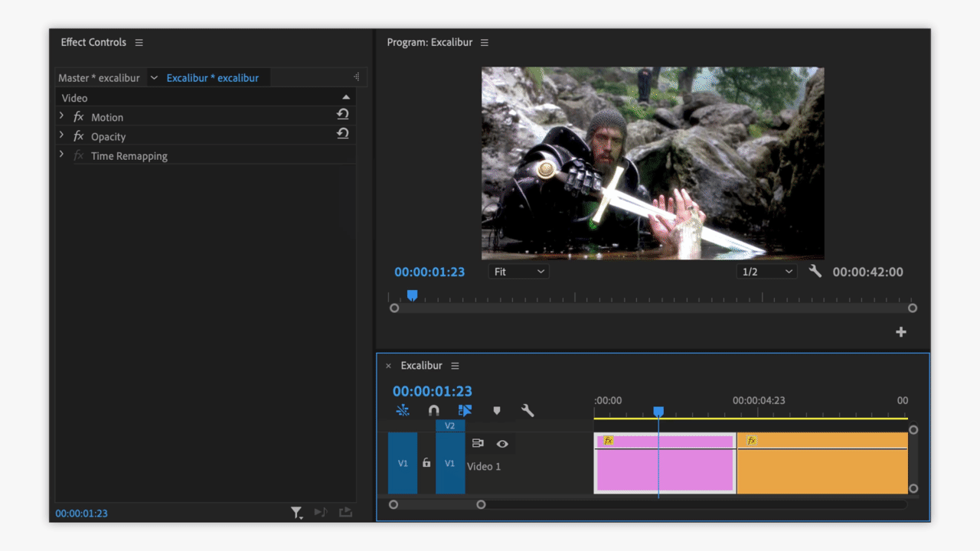Toggle Video 1 track output eye
Image resolution: width=980 pixels, height=551 pixels.
pyautogui.click(x=502, y=444)
